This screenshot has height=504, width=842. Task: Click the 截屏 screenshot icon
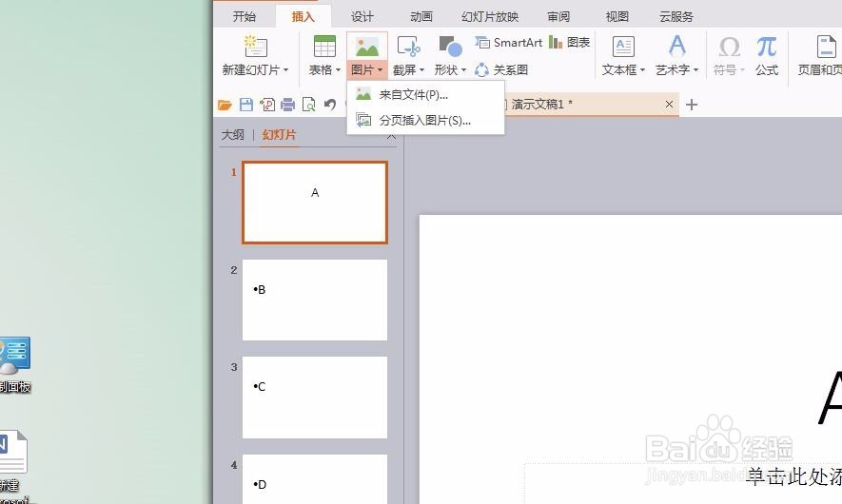click(408, 47)
